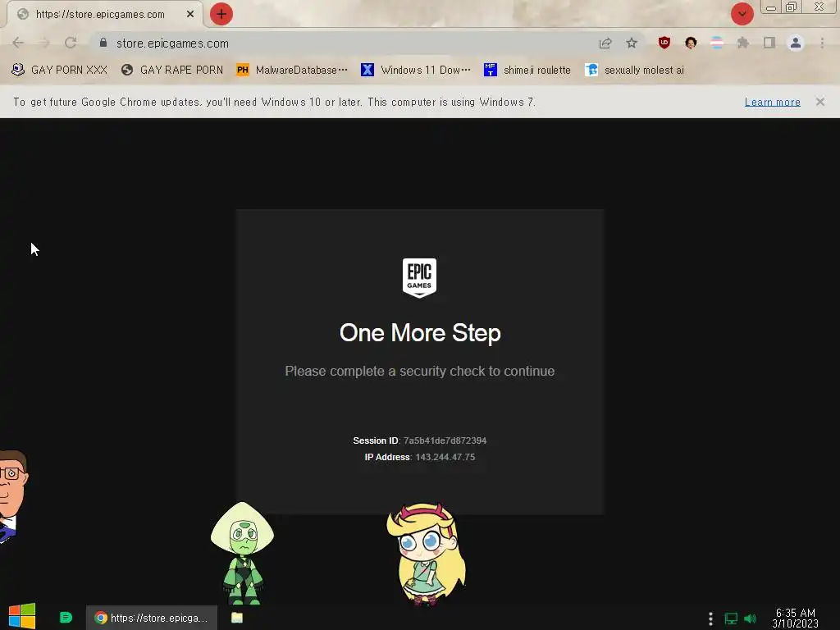Open the green app icon on taskbar
840x630 pixels.
[66, 618]
